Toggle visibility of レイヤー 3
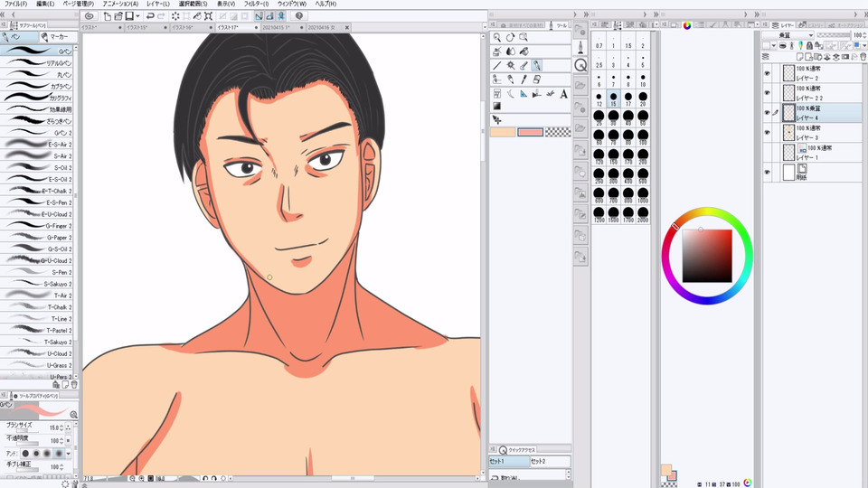Viewport: 868px width, 488px height. (x=768, y=133)
